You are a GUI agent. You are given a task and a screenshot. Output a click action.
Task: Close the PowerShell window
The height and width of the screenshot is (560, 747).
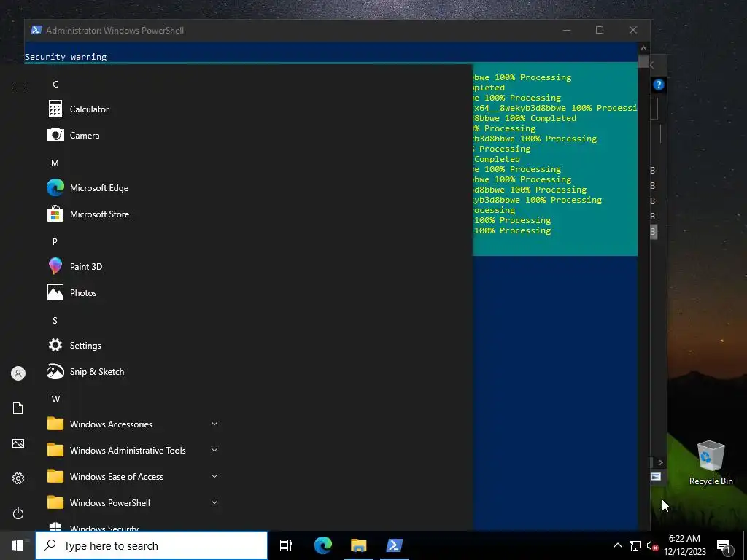tap(633, 30)
